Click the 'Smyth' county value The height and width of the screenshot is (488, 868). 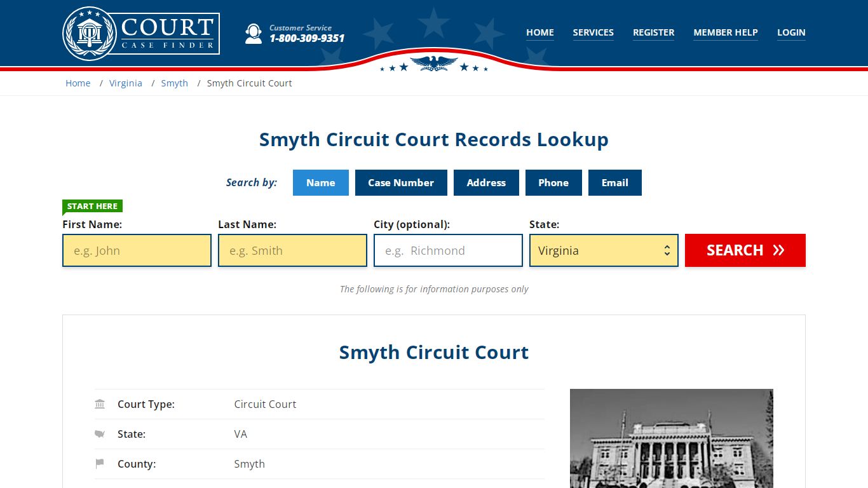click(x=249, y=464)
